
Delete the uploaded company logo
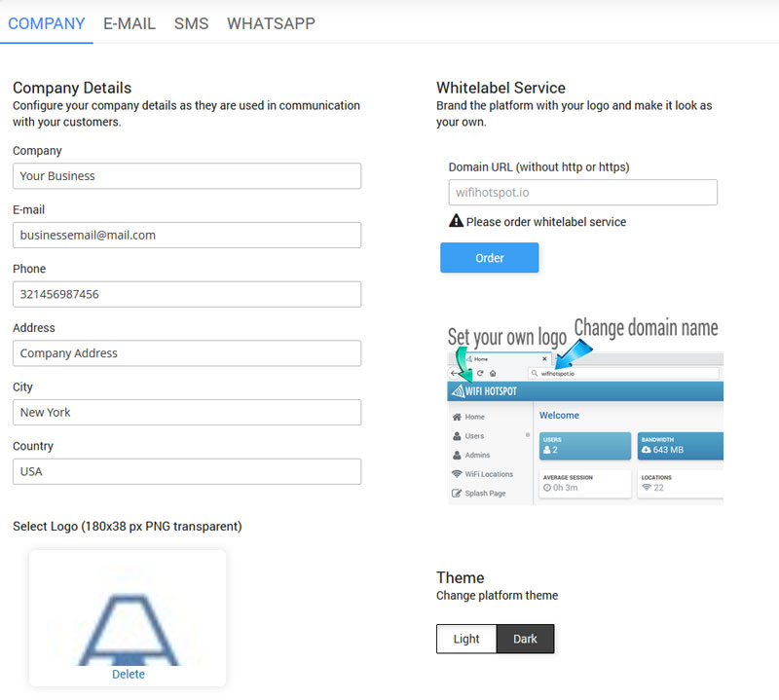point(128,674)
